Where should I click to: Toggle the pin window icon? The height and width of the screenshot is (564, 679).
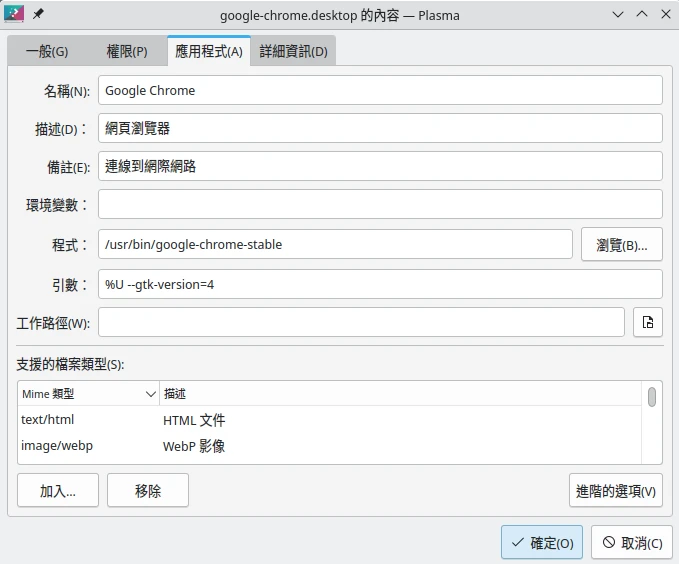[38, 14]
